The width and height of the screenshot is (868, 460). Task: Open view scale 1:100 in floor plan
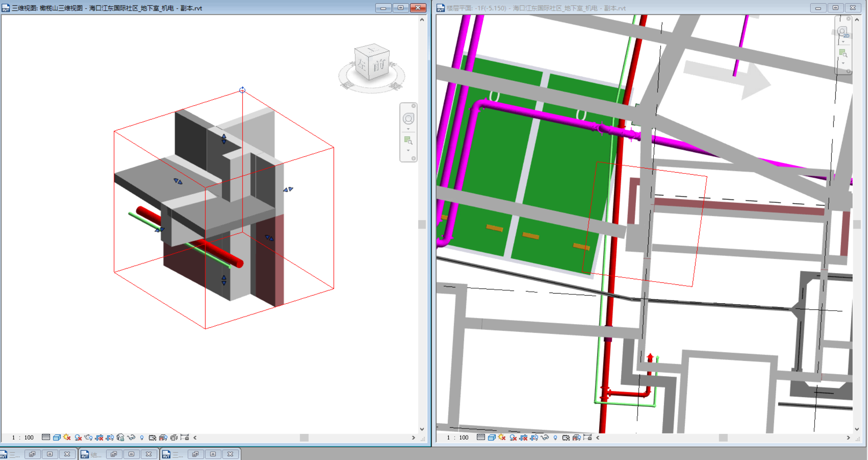(x=458, y=438)
